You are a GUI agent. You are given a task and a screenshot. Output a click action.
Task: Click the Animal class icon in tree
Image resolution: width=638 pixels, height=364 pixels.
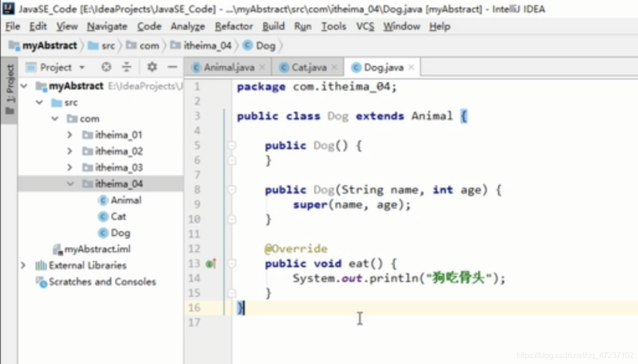point(103,200)
